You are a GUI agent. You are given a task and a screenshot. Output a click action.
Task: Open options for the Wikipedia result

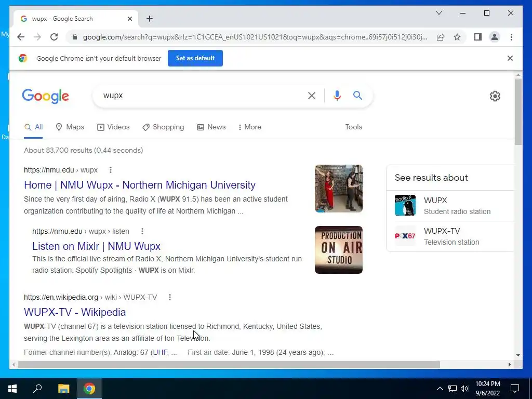[x=170, y=298]
